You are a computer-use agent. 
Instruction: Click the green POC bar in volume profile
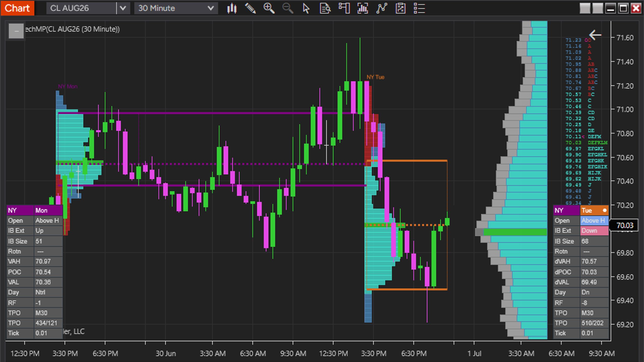click(515, 232)
